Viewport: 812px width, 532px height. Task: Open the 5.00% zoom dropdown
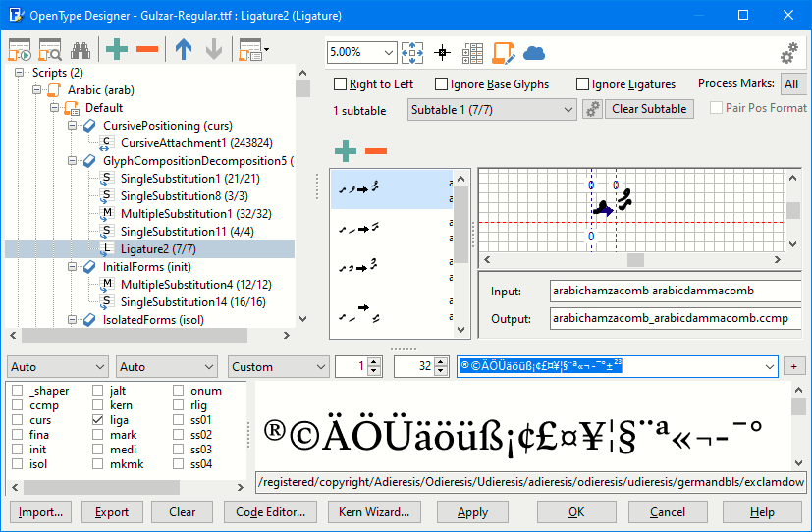[x=389, y=52]
